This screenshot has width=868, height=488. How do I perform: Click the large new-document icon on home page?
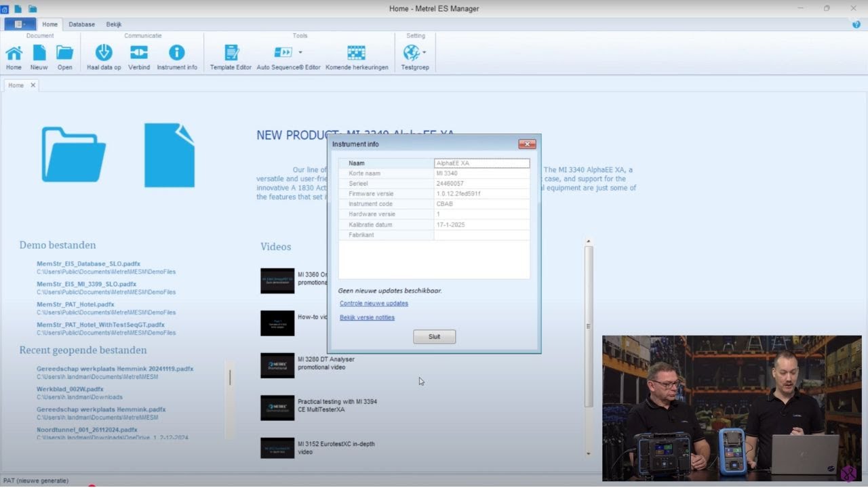pos(170,155)
